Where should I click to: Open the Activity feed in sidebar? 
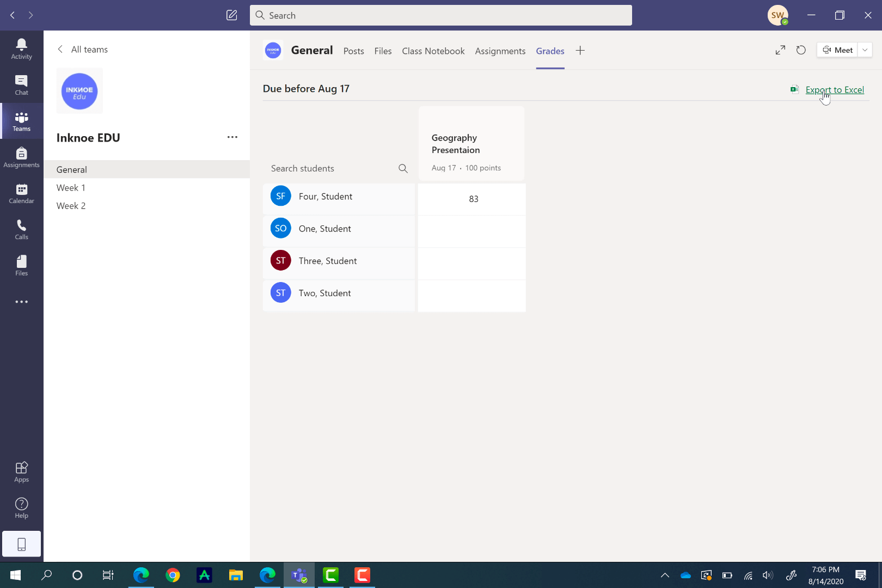[x=21, y=48]
